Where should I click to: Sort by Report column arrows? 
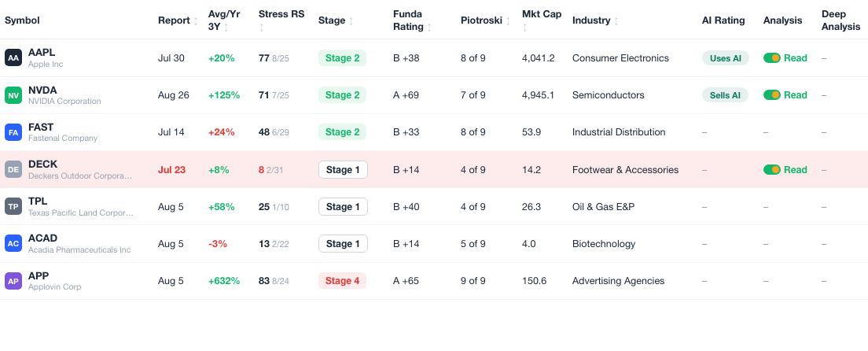pos(196,20)
